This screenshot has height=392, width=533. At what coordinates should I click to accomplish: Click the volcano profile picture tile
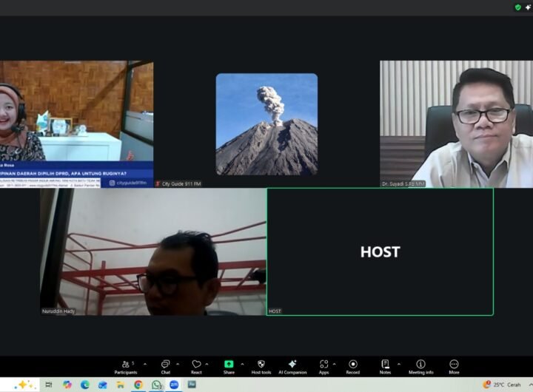tap(266, 124)
